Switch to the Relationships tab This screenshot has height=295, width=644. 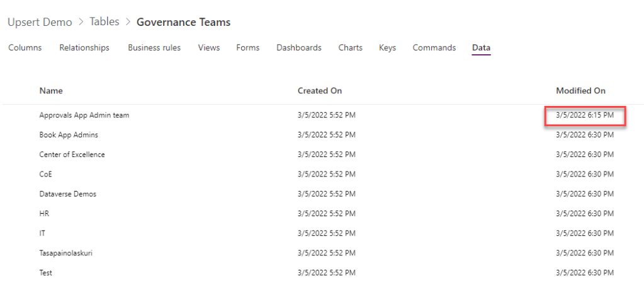click(x=84, y=48)
